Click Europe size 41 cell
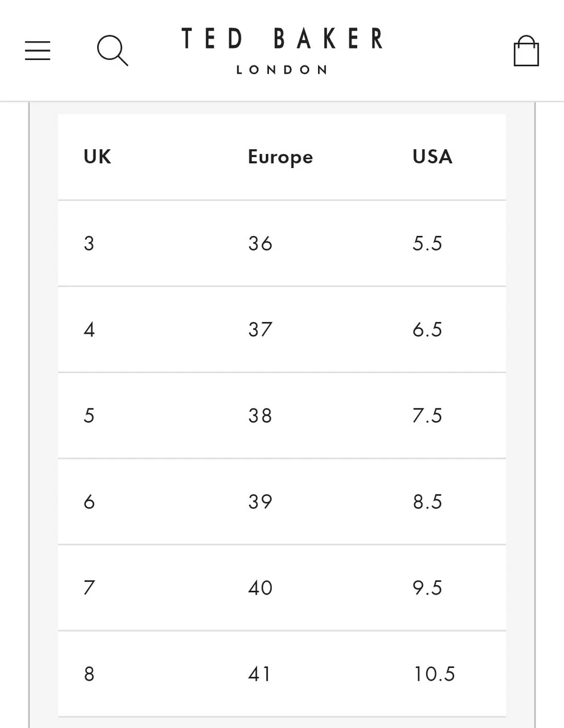The image size is (564, 728). click(x=260, y=675)
